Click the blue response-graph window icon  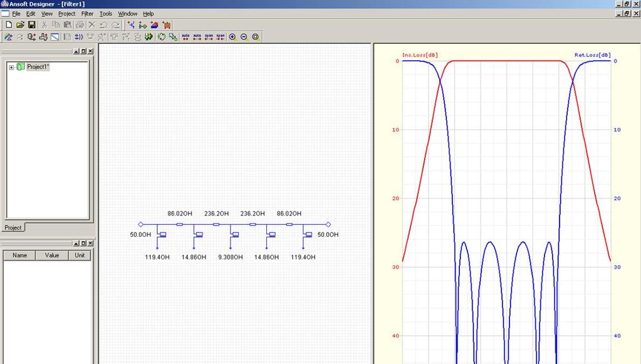point(55,37)
